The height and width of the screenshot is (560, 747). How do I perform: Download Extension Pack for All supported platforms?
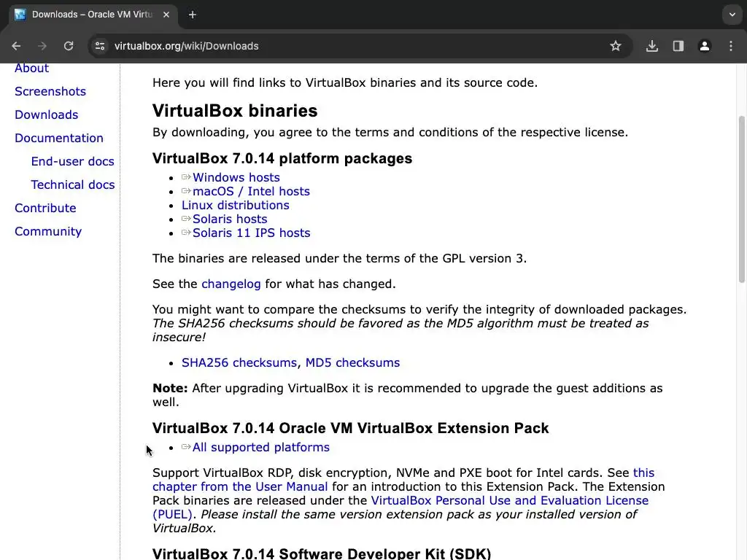coord(260,448)
